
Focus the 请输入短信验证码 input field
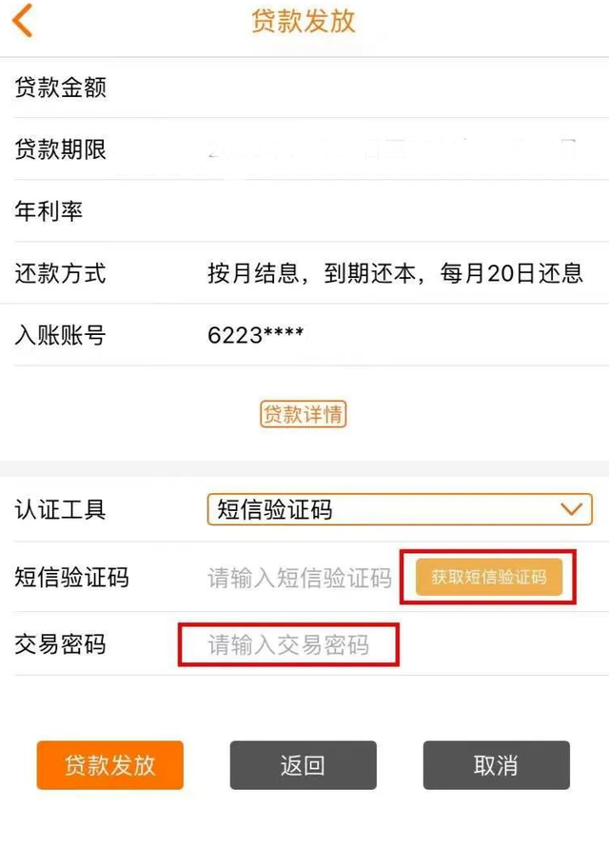[x=300, y=578]
